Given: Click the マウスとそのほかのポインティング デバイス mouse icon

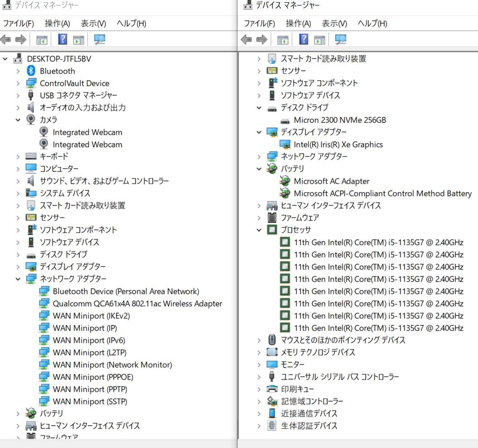Looking at the screenshot, I should click(x=272, y=339).
